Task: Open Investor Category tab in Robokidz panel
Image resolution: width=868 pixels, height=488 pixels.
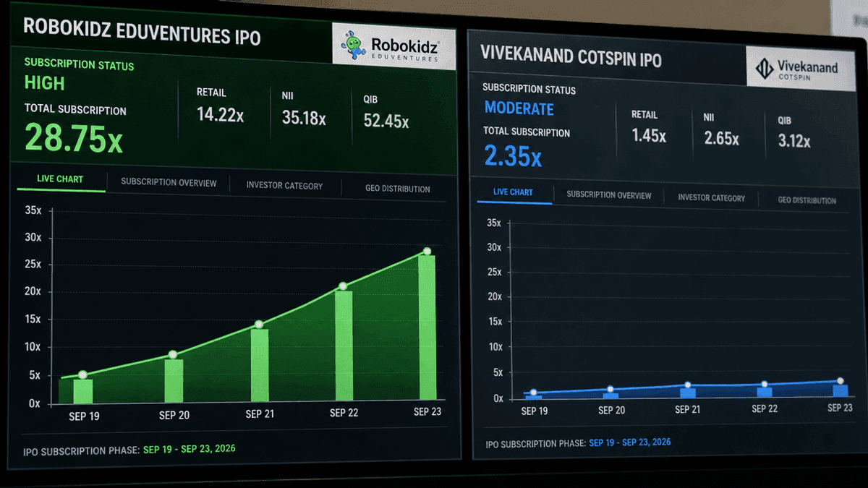Action: [x=284, y=186]
